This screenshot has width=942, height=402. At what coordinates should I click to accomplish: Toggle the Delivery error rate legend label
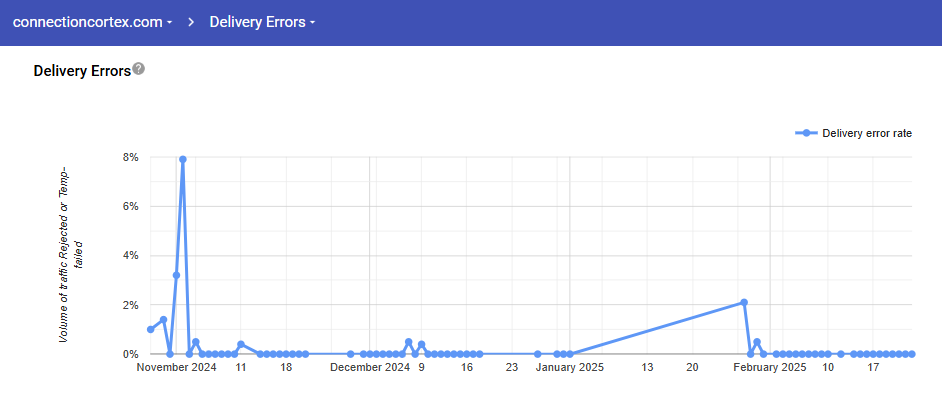tap(866, 133)
